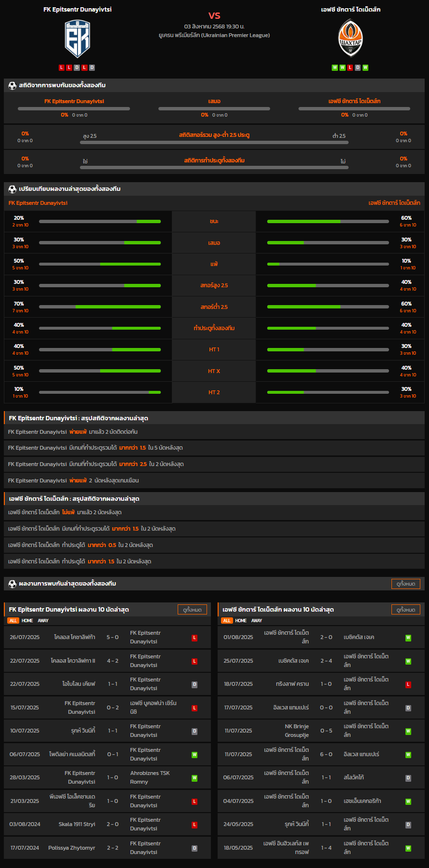
Task: Click the "6 - 0" score
Action: point(326,755)
